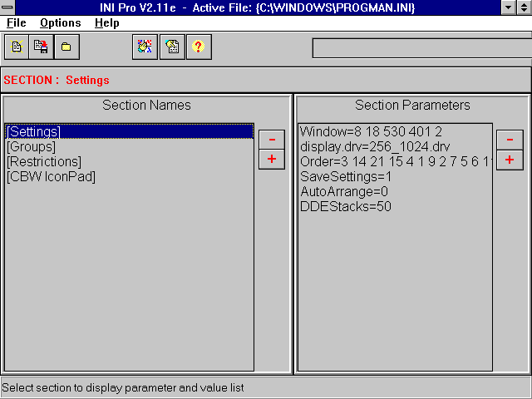Select the display.drv=256_1024.drv parameter

coord(375,146)
